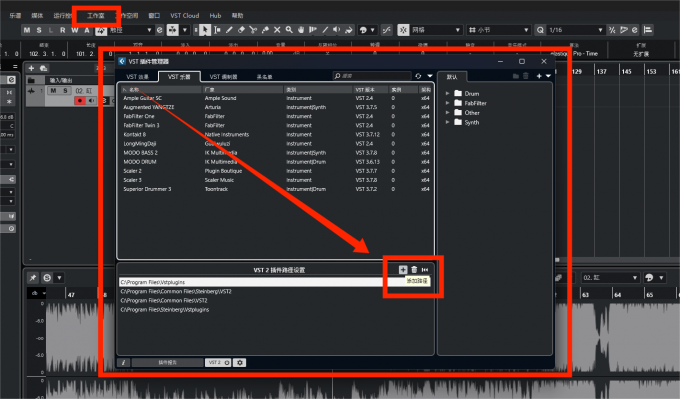The width and height of the screenshot is (680, 399).
Task: Enable record on track 02
Action: tap(80, 101)
